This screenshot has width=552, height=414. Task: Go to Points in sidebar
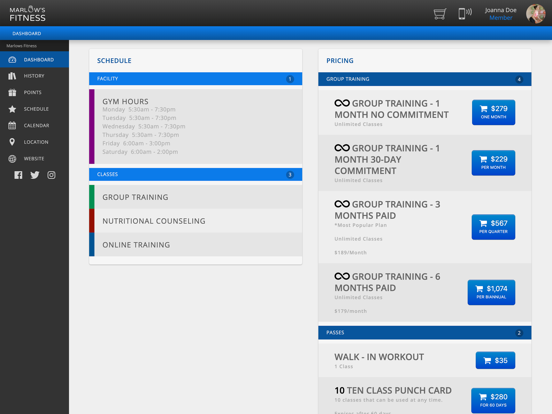(x=34, y=92)
